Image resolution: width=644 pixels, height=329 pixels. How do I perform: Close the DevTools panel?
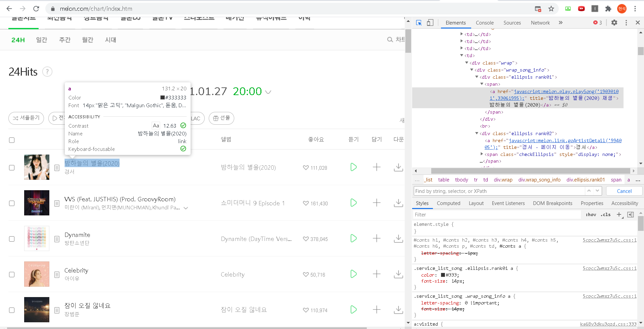[x=638, y=23]
